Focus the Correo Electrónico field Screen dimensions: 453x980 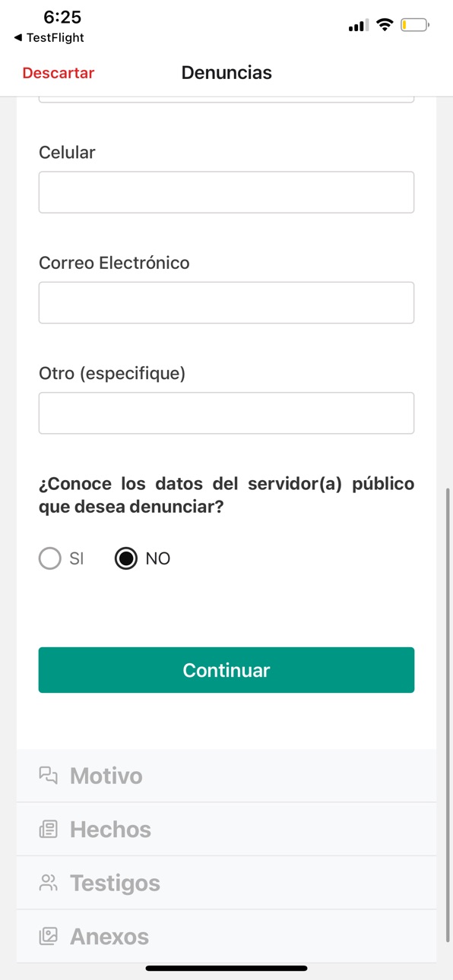pyautogui.click(x=226, y=302)
